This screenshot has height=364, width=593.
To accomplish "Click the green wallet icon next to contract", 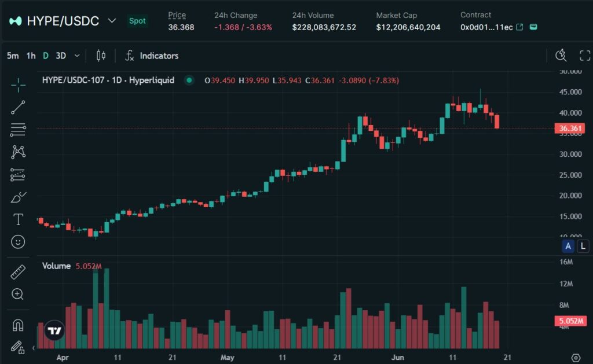I will click(533, 27).
